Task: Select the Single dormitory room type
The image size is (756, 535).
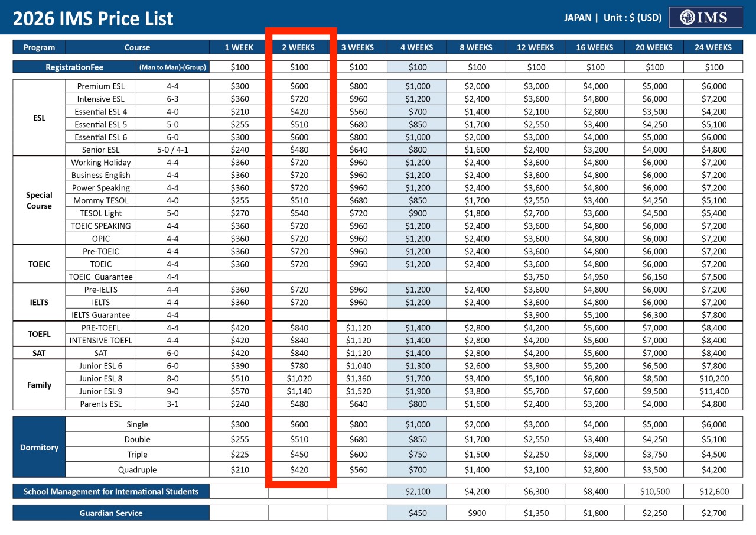Action: [138, 424]
